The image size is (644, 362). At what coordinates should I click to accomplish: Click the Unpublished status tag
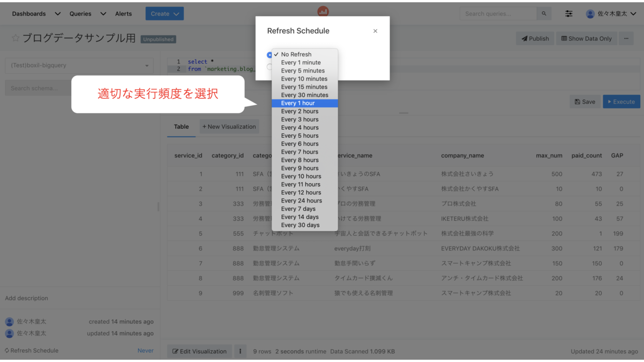(158, 39)
